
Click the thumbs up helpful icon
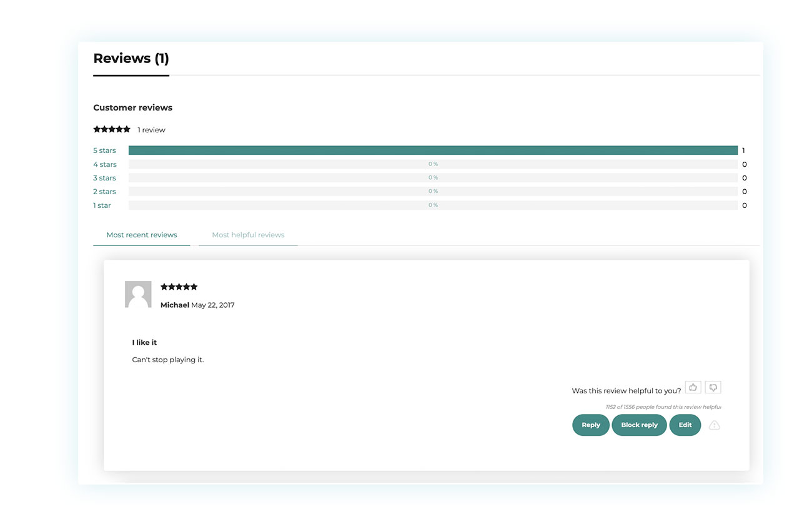coord(693,388)
